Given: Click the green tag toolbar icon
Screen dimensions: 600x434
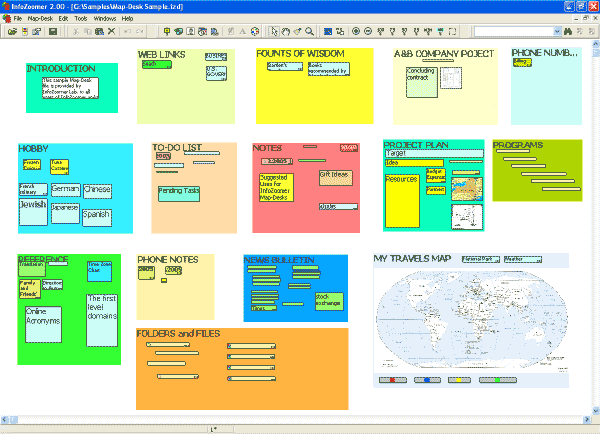Looking at the screenshot, I should [x=179, y=31].
